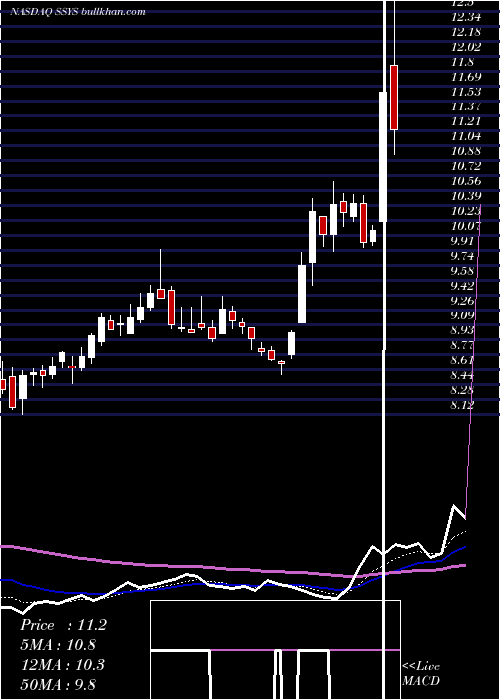Screen dimensions: 500x700
Task: Click the 9.09 price axis label
Action: 462,315
